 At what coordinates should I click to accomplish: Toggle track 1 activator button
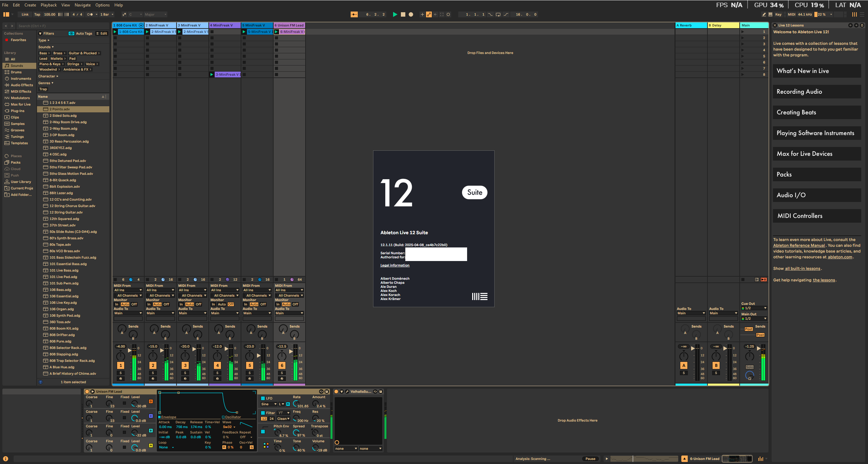point(121,366)
